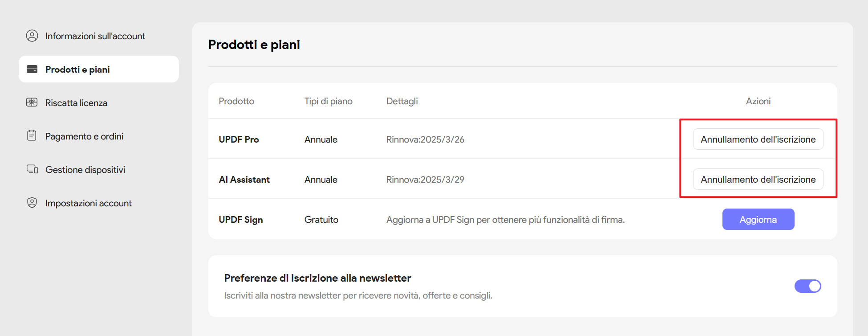
Task: Open Impostazioni account page
Action: (x=88, y=203)
